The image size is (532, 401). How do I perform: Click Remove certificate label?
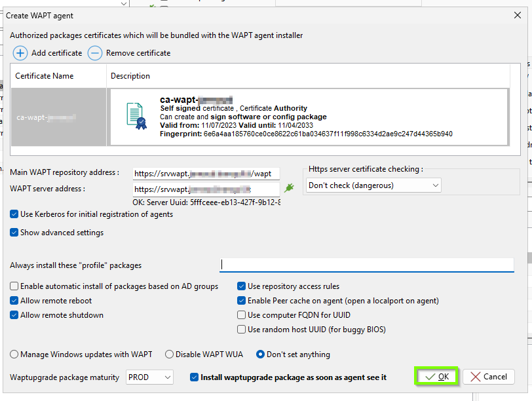click(x=138, y=53)
